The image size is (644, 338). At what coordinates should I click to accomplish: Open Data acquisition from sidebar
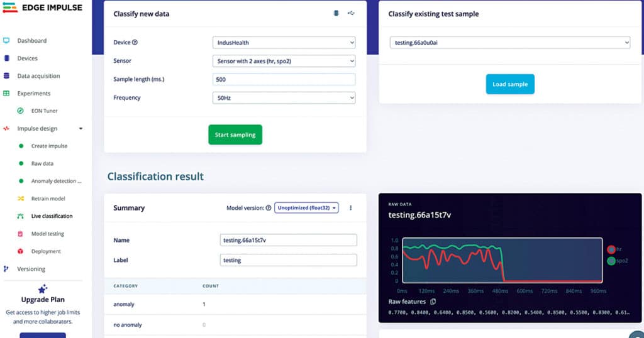pyautogui.click(x=38, y=76)
